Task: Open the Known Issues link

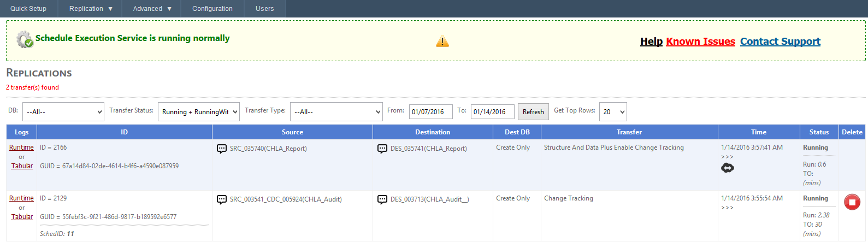Action: 700,42
